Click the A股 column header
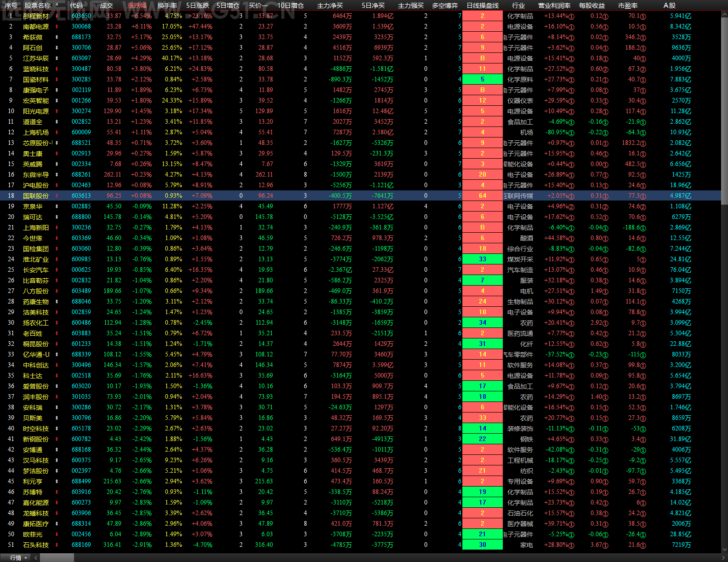The image size is (728, 562). point(670,6)
